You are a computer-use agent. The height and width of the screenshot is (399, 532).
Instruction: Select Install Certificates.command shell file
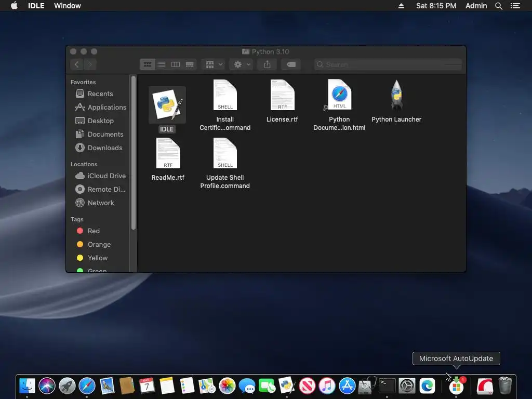pyautogui.click(x=225, y=95)
